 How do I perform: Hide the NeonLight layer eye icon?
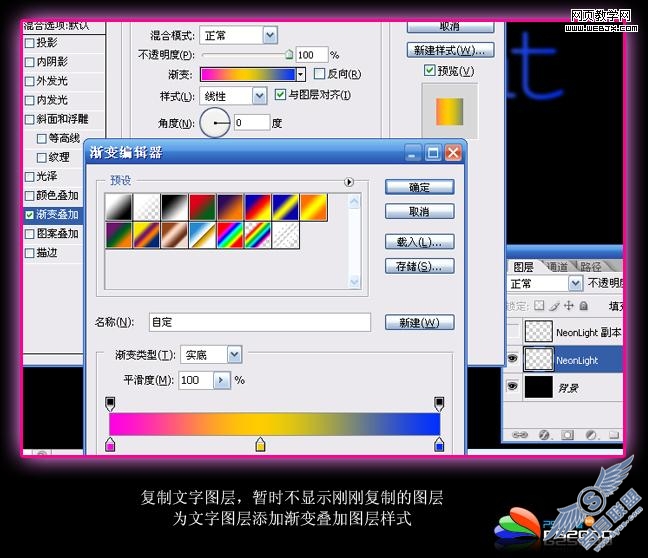(512, 358)
